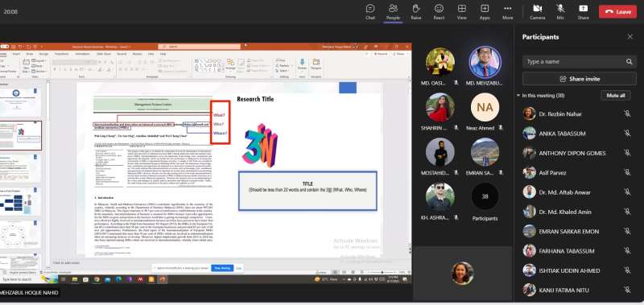The width and height of the screenshot is (644, 305).
Task: Close the Participants panel
Action: [630, 37]
